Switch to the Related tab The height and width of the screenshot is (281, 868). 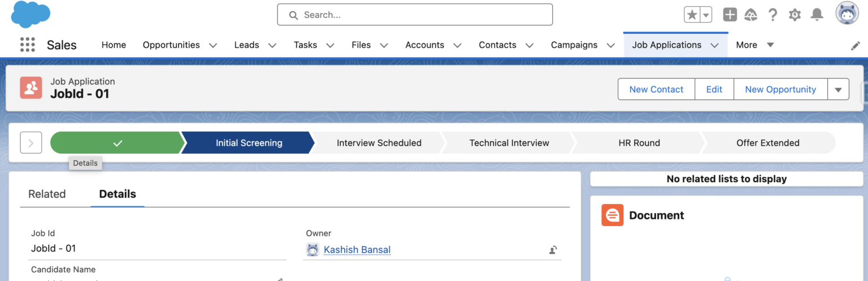(x=47, y=194)
